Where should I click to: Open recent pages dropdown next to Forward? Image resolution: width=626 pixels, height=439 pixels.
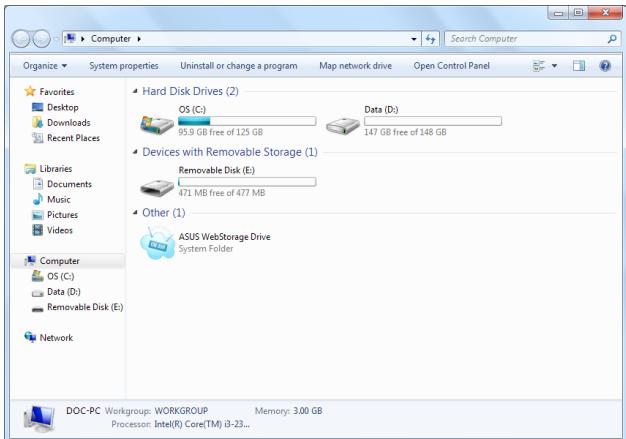[56, 39]
